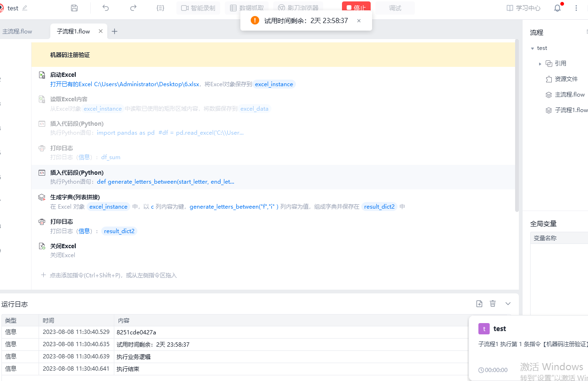
Task: Click icon of 插入代码段 generate_letters_between step
Action: click(42, 173)
